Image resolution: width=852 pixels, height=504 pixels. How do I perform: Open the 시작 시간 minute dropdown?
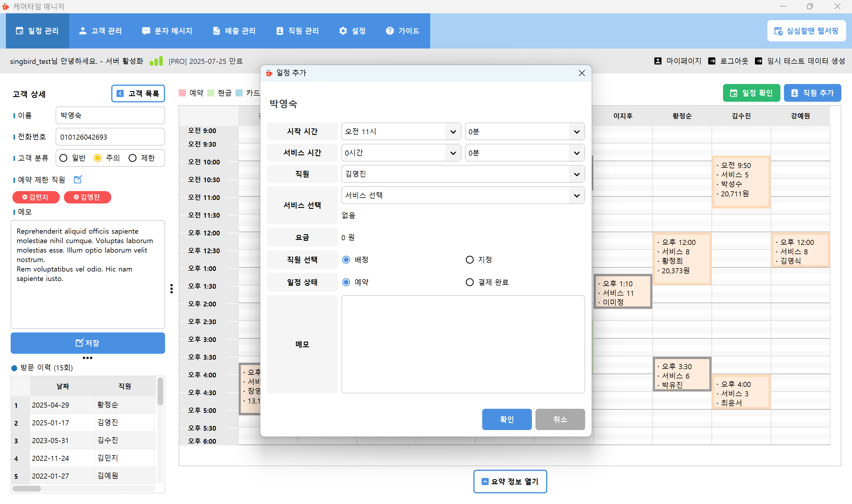[x=525, y=132]
